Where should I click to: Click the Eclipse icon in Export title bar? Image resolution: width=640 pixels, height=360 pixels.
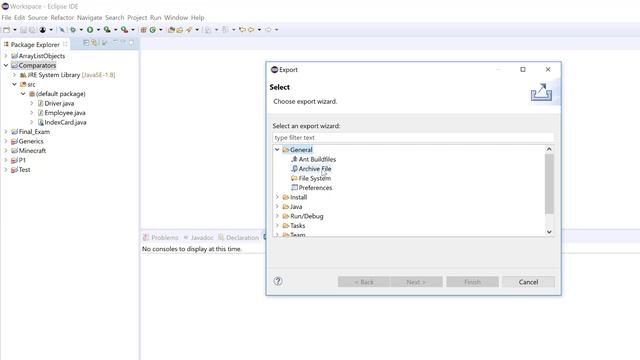(x=274, y=70)
